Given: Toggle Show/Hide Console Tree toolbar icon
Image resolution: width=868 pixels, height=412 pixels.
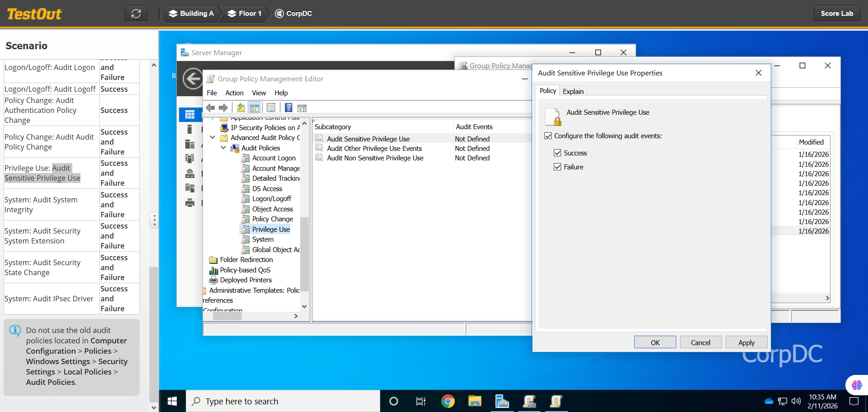Looking at the screenshot, I should (x=255, y=108).
